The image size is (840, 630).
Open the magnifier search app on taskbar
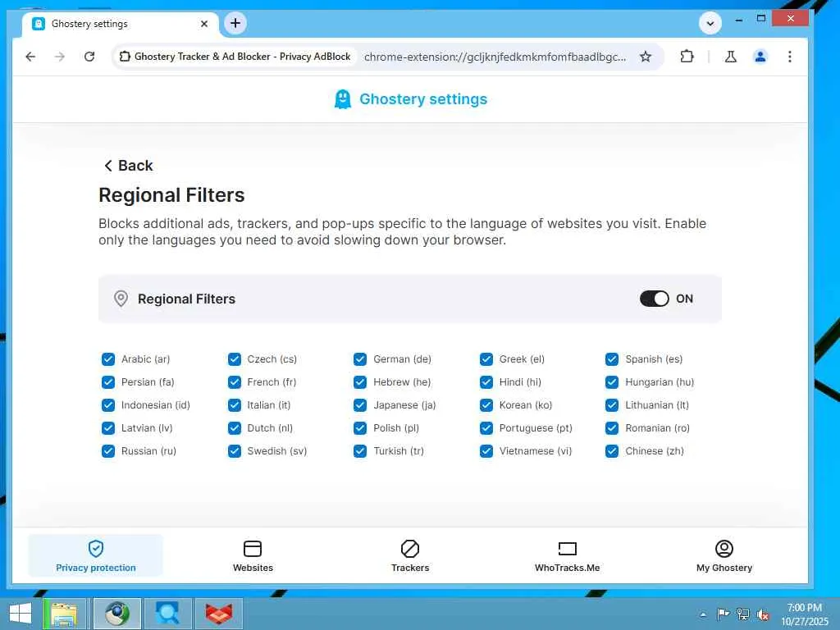tap(167, 614)
